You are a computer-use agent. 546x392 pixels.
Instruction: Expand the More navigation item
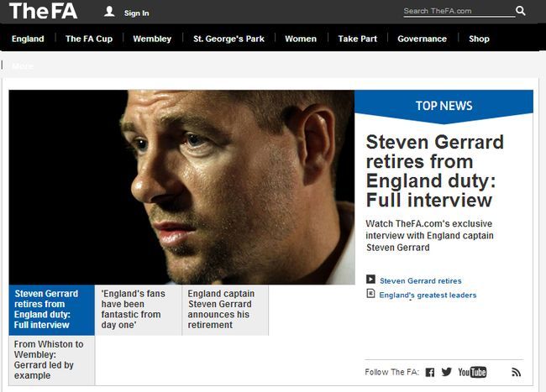23,65
